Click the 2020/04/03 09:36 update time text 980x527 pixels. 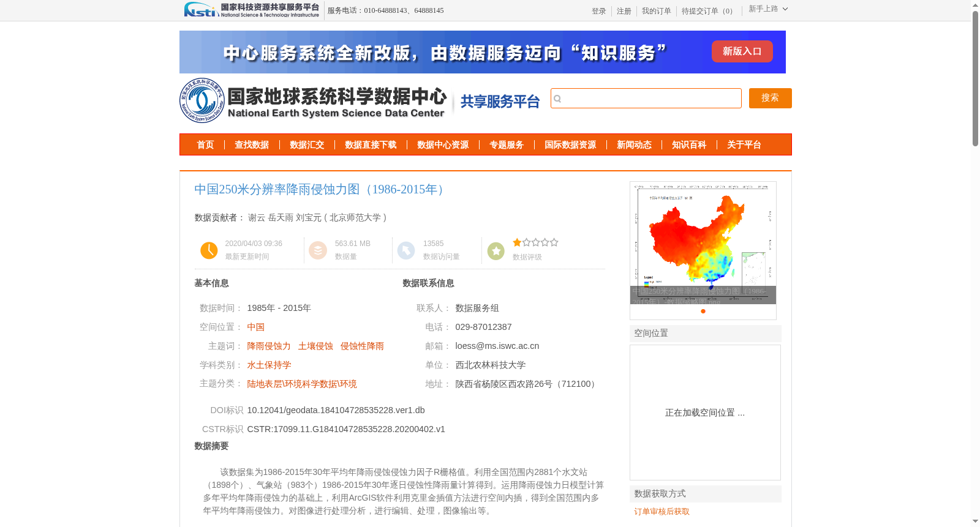(254, 244)
